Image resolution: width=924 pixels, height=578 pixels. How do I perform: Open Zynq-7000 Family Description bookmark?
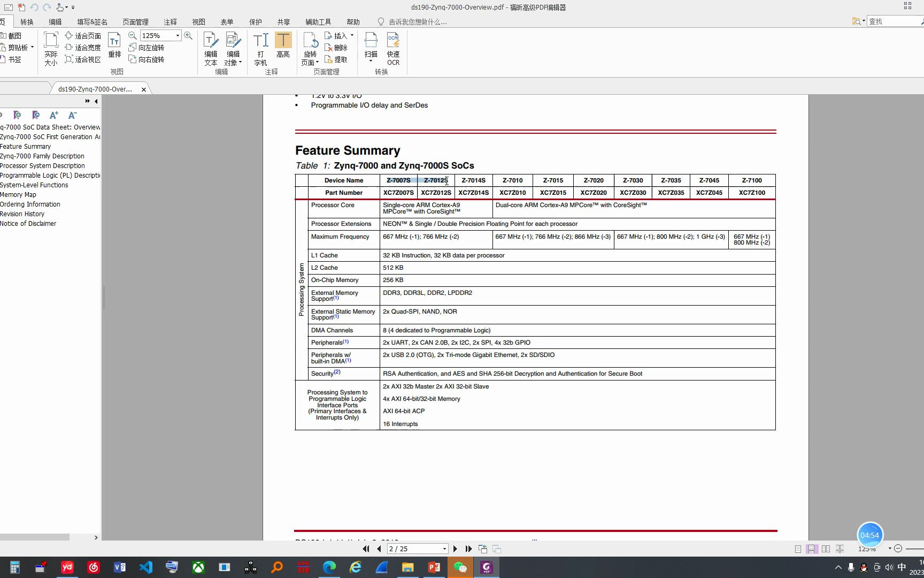[42, 156]
